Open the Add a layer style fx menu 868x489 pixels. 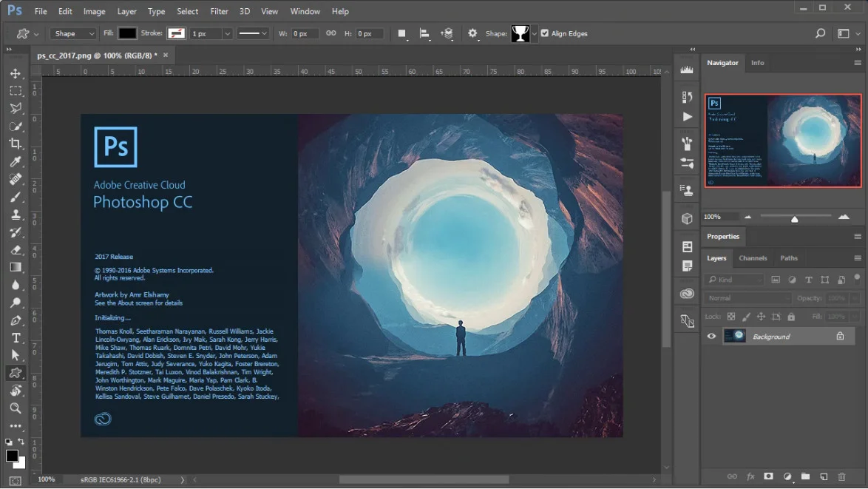click(x=750, y=476)
